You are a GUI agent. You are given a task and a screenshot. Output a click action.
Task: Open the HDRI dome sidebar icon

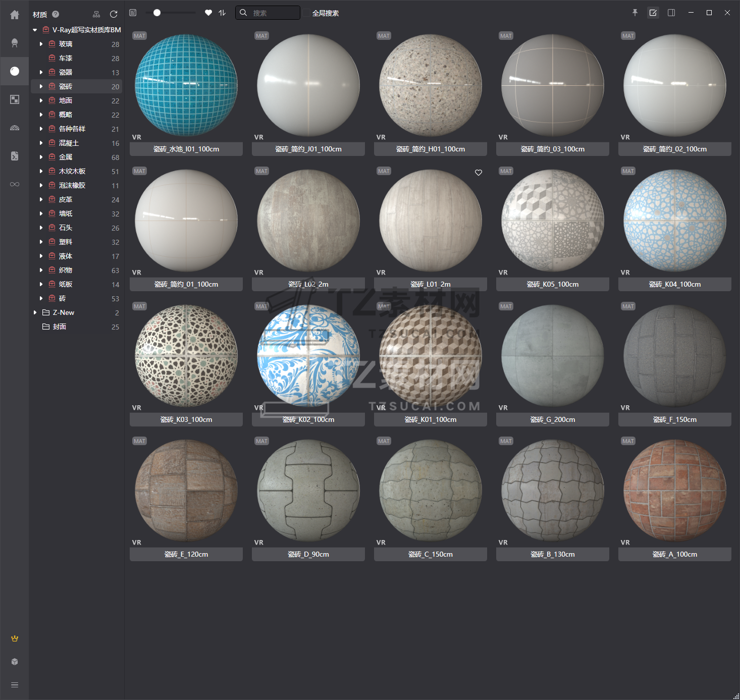(x=15, y=128)
